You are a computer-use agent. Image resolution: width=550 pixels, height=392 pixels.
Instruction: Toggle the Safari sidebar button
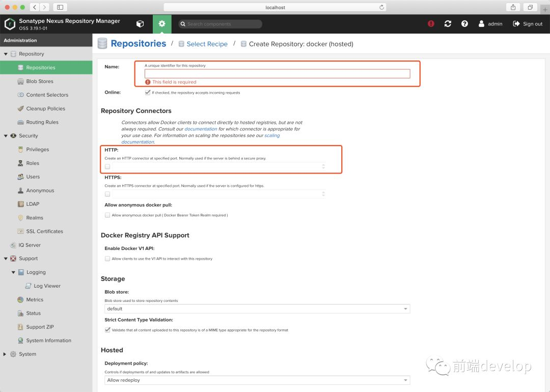coord(60,7)
